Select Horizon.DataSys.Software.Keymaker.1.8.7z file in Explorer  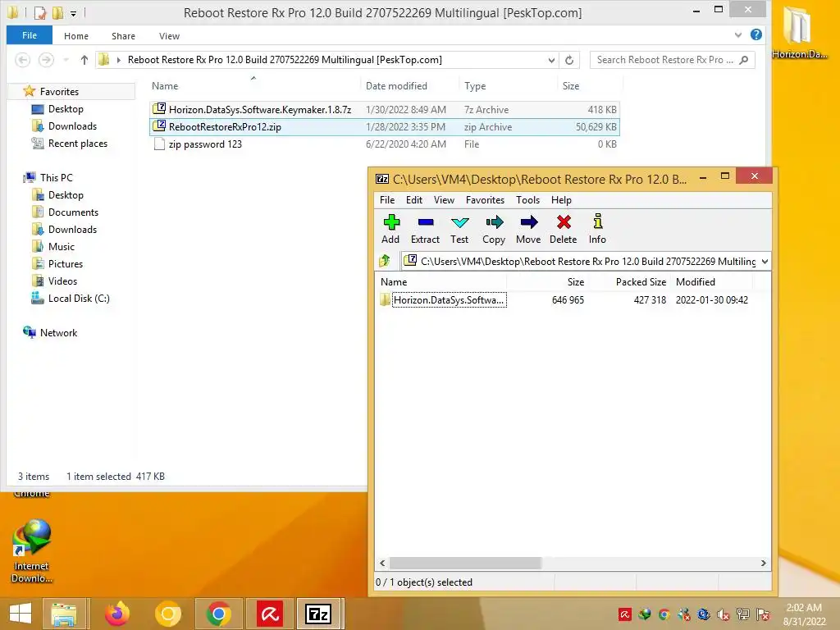(384, 110)
